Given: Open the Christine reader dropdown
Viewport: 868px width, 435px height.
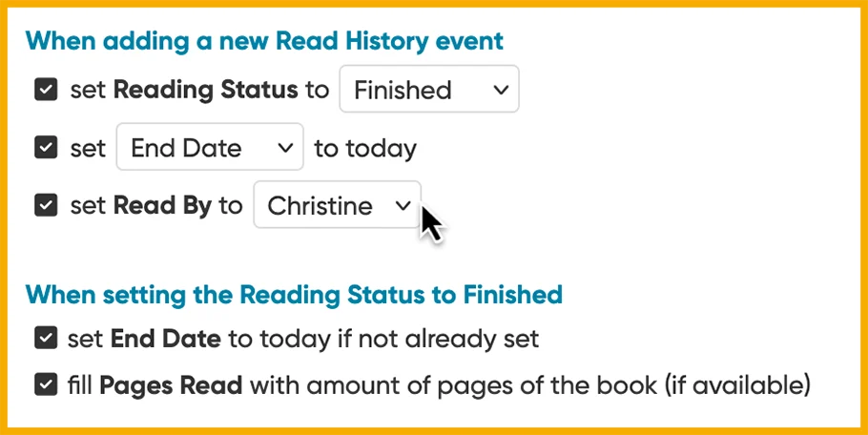Looking at the screenshot, I should pos(336,205).
